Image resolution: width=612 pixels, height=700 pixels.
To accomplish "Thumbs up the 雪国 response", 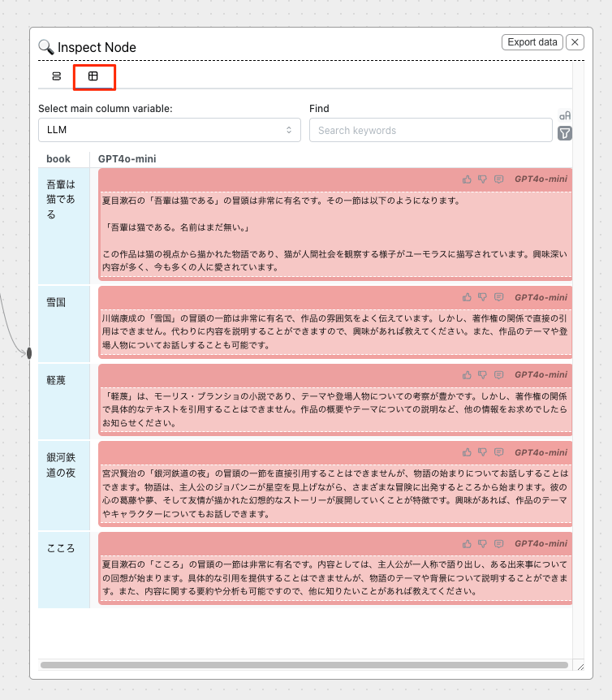I will coord(467,297).
